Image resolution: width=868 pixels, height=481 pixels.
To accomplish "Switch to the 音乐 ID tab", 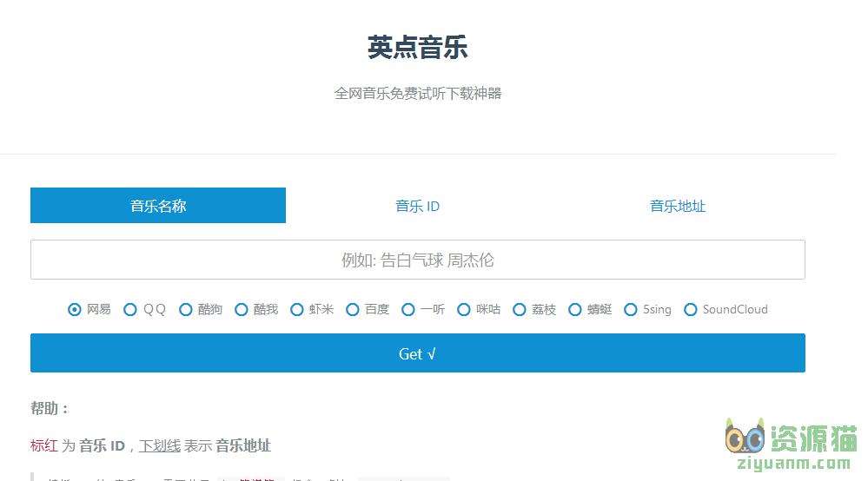I will point(417,207).
